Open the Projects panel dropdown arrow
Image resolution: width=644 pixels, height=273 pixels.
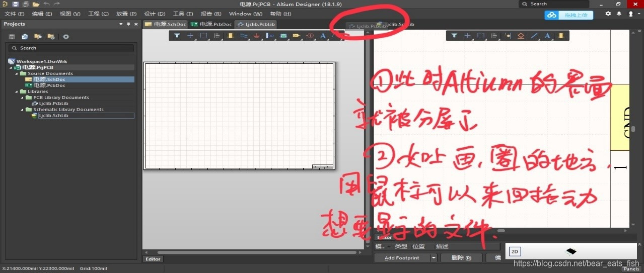121,24
